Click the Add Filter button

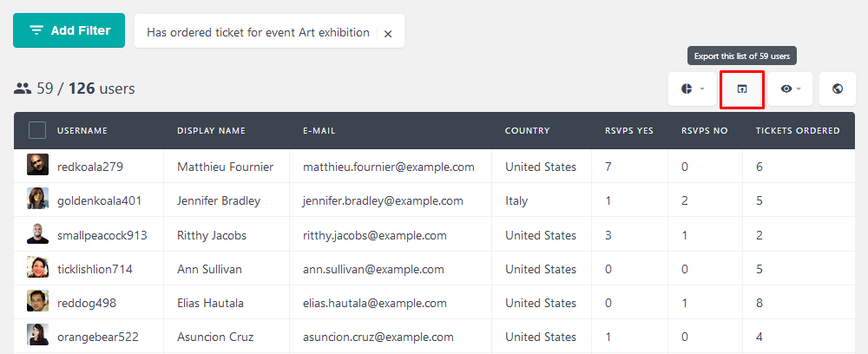(x=69, y=30)
